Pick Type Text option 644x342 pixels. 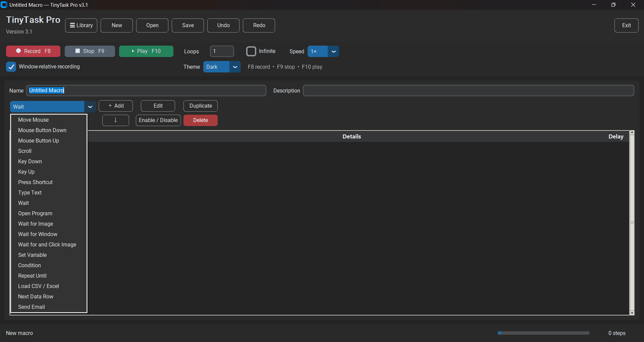click(x=49, y=193)
